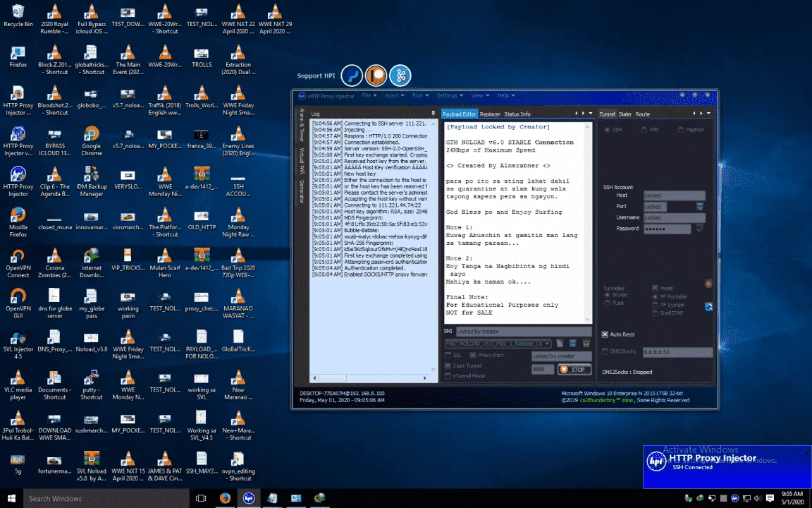Open the Alarm & Timer side panel
Image resolution: width=812 pixels, height=508 pixels.
302,125
